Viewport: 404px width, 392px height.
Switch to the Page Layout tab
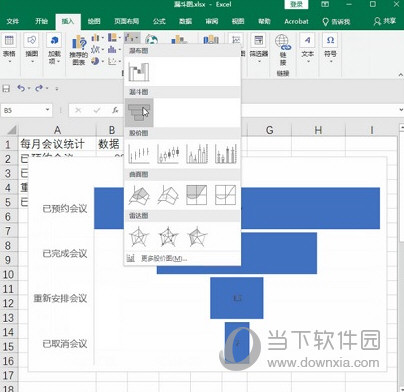(126, 21)
